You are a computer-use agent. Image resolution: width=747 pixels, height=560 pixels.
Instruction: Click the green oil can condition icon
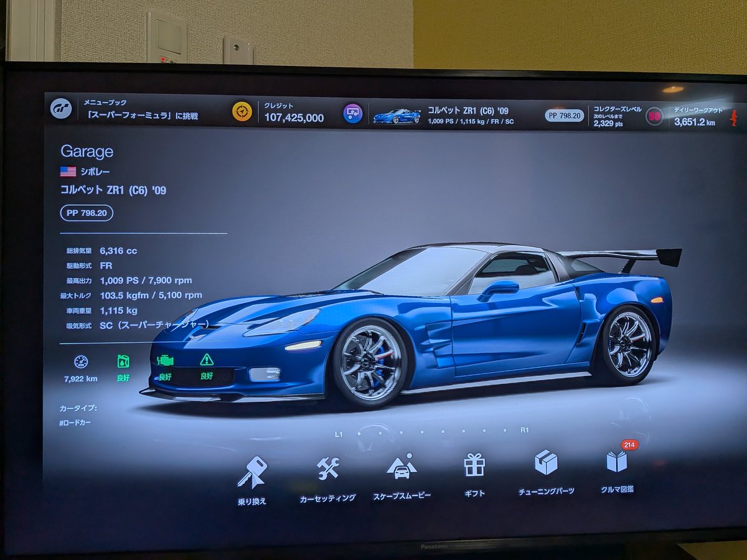click(123, 362)
